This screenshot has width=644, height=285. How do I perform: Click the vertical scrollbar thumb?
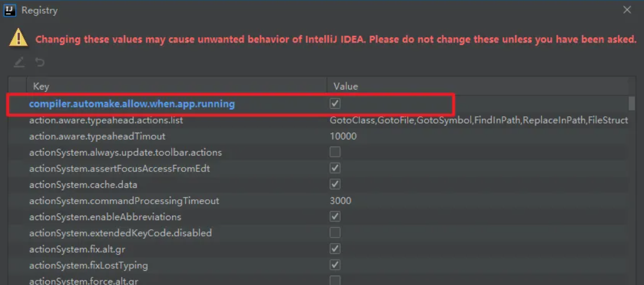(x=631, y=103)
